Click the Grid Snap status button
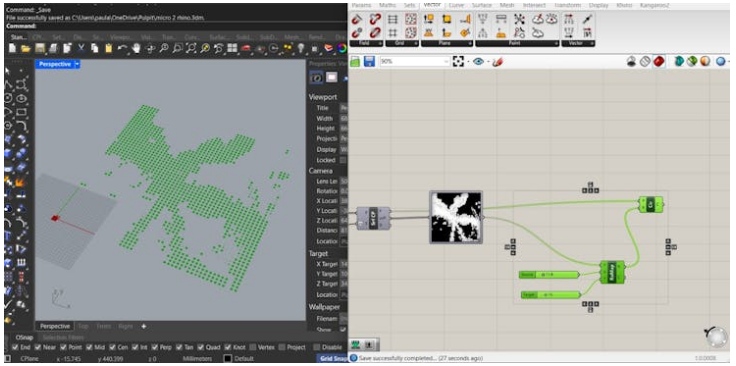 [332, 359]
